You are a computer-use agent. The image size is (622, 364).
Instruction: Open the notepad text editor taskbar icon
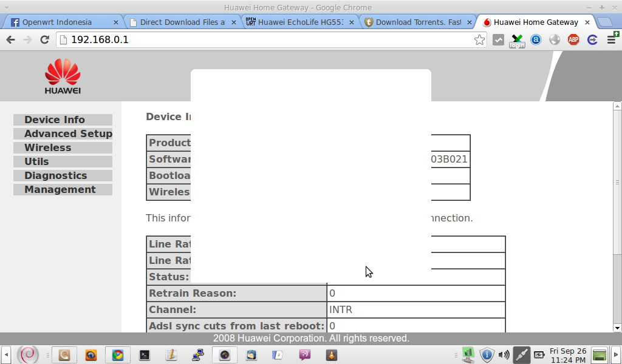click(x=171, y=354)
